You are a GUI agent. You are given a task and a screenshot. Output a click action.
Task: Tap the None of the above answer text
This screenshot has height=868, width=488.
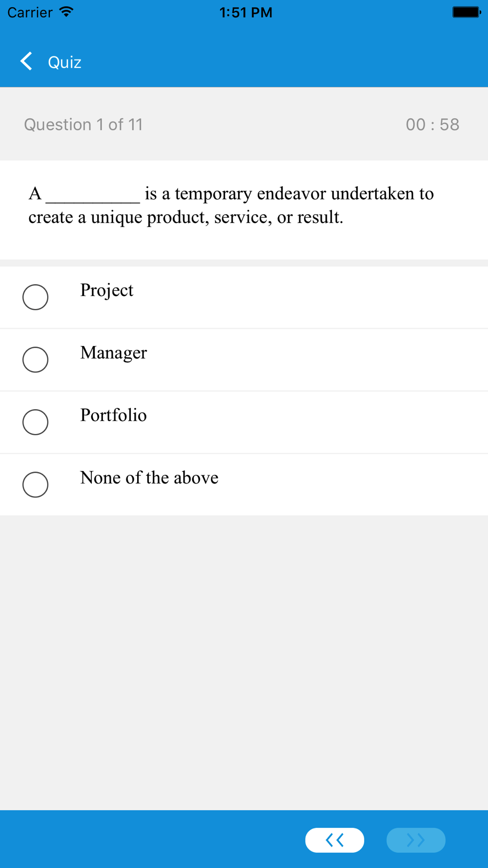149,478
